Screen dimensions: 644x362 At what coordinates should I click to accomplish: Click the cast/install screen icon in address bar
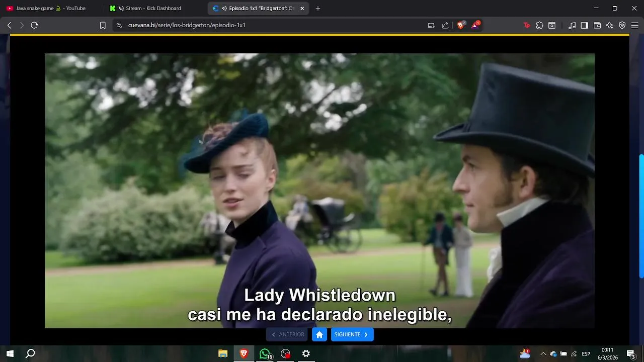tap(431, 25)
